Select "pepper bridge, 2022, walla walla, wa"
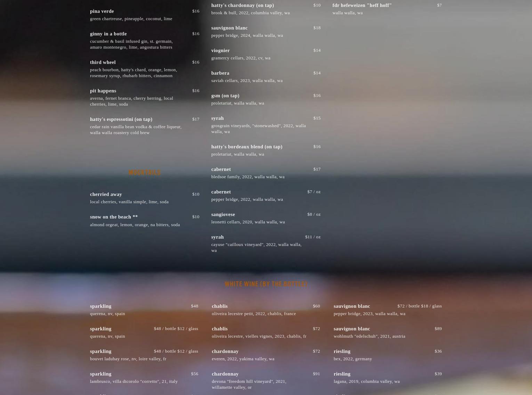The image size is (532, 395). coord(247,199)
